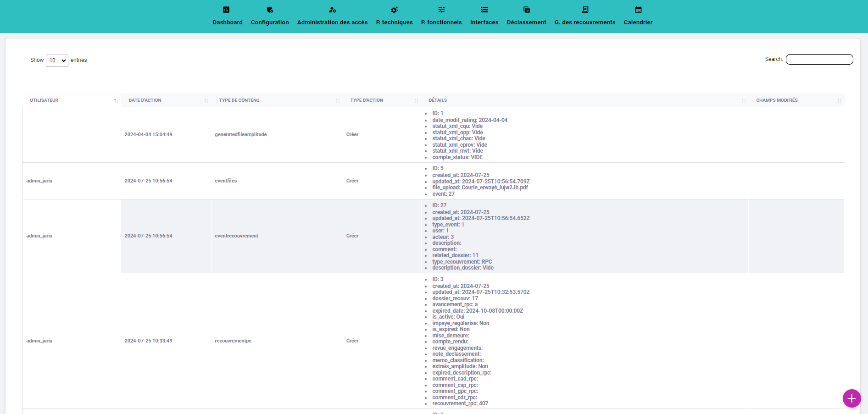This screenshot has height=414, width=868.
Task: Click the Dashboard chart icon
Action: tap(226, 10)
